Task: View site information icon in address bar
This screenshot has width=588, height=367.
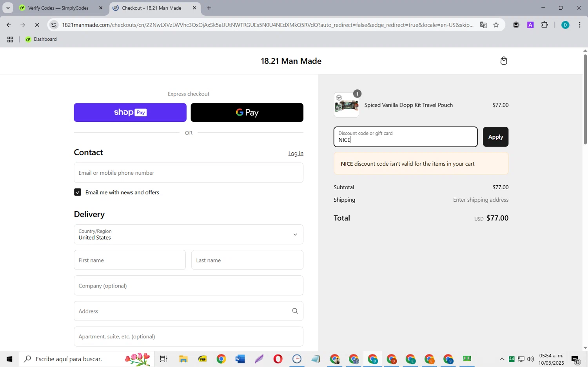Action: click(x=54, y=25)
